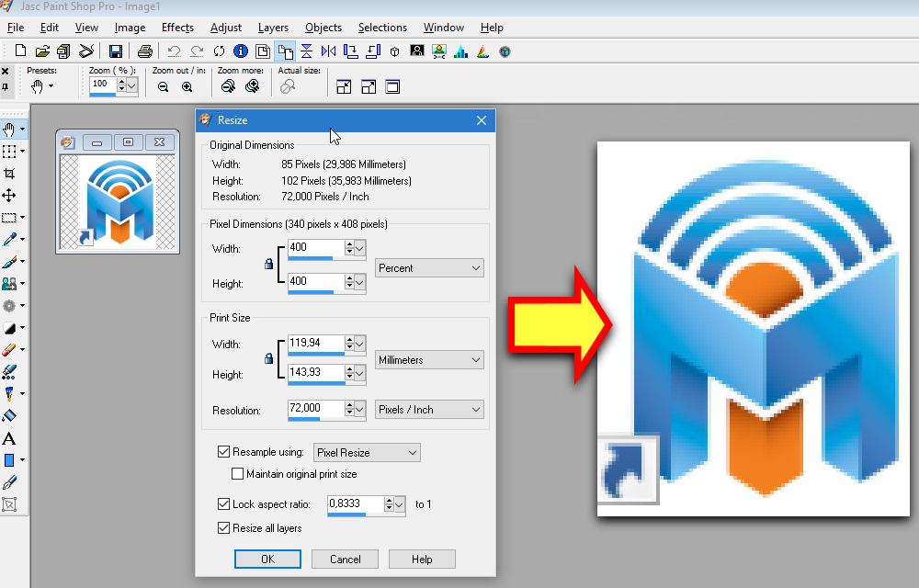Viewport: 919px width, 588px height.
Task: Click the Mirror horizontal icon
Action: [328, 51]
